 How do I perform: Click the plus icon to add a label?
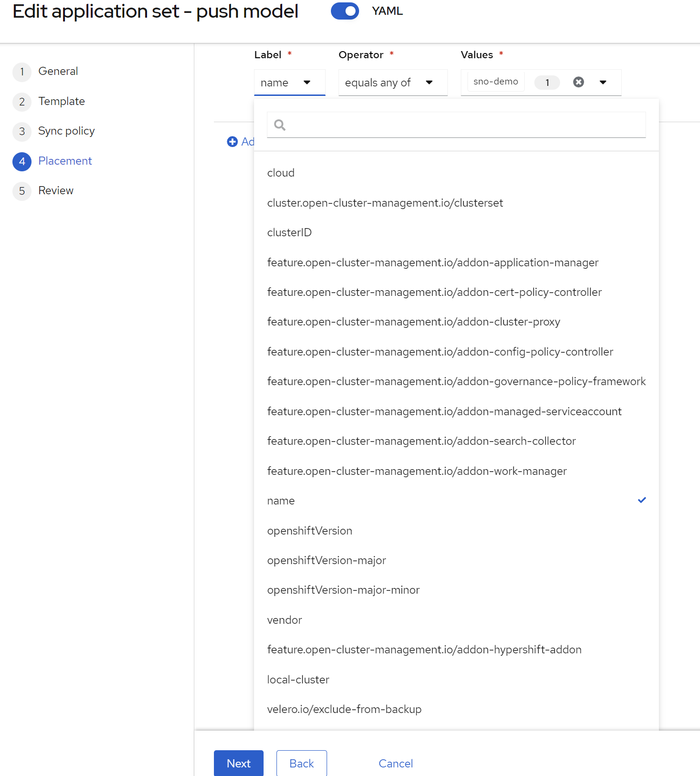(233, 142)
